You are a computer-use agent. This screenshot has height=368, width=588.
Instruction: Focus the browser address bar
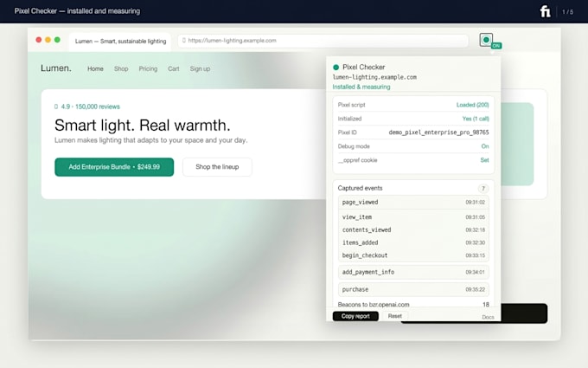[323, 41]
